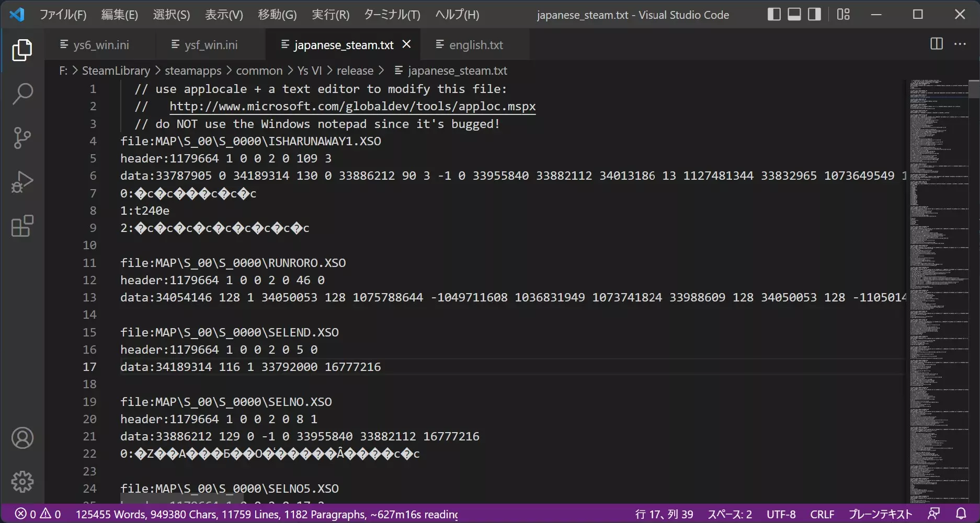This screenshot has width=980, height=523.
Task: Change file encoding UTF-8
Action: click(x=781, y=514)
